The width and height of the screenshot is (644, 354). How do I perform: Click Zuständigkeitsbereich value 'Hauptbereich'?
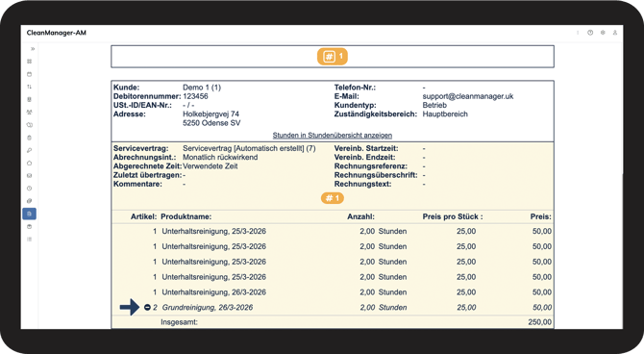pyautogui.click(x=445, y=114)
